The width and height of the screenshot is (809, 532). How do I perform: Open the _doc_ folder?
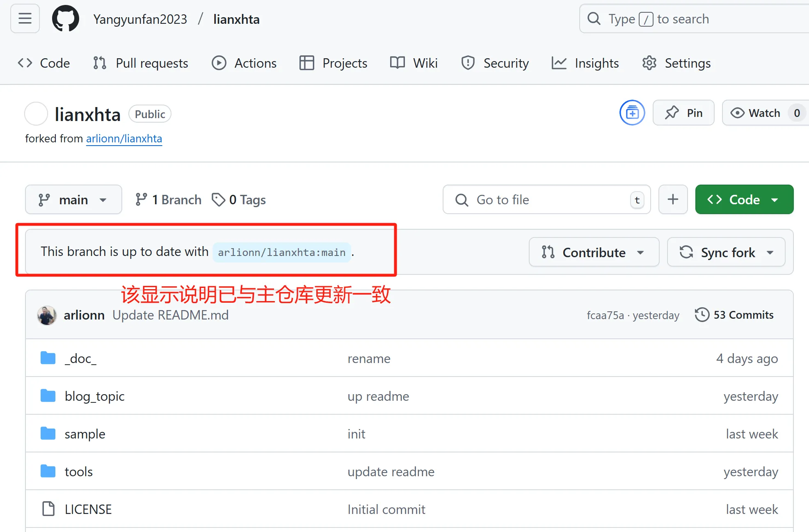[80, 358]
